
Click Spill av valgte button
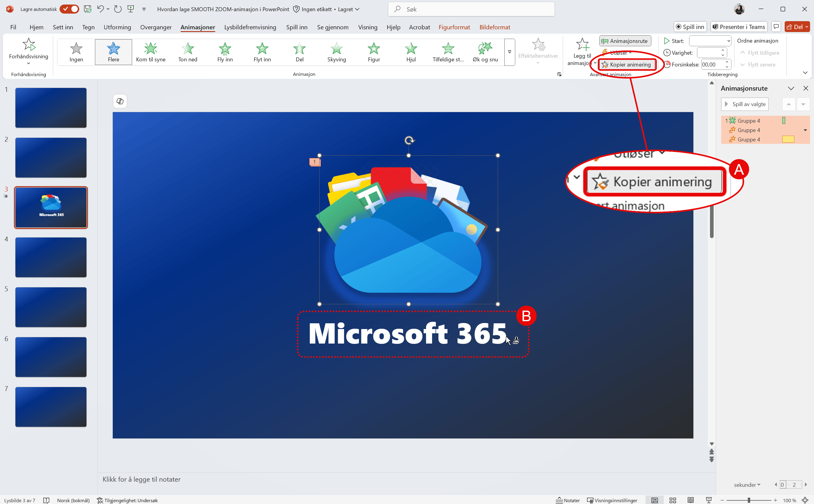(x=745, y=104)
